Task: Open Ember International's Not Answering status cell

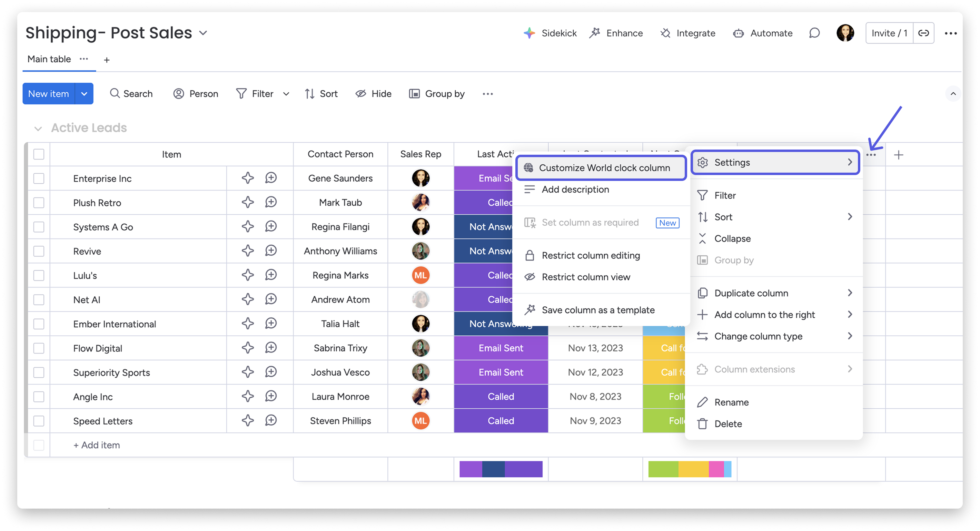Action: pyautogui.click(x=483, y=324)
